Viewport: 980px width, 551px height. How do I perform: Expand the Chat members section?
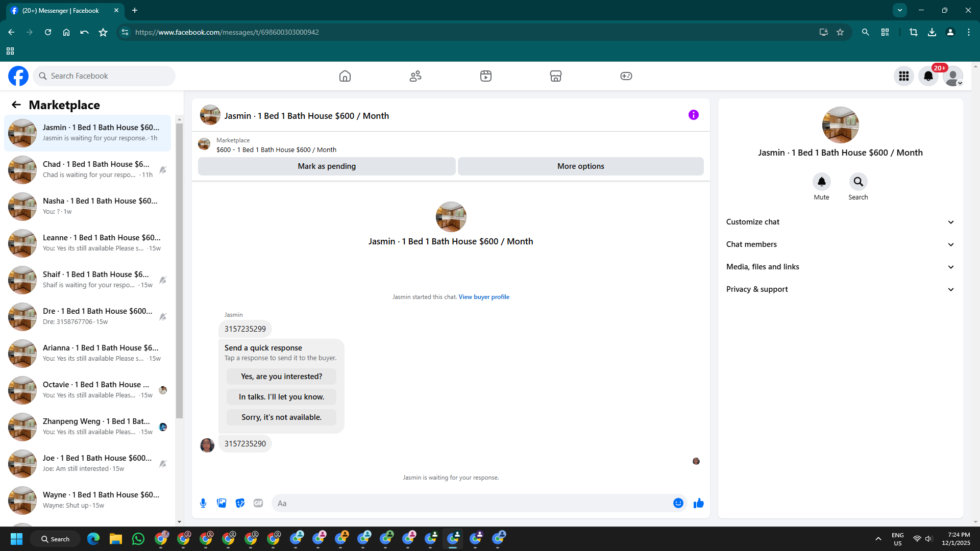pyautogui.click(x=841, y=244)
